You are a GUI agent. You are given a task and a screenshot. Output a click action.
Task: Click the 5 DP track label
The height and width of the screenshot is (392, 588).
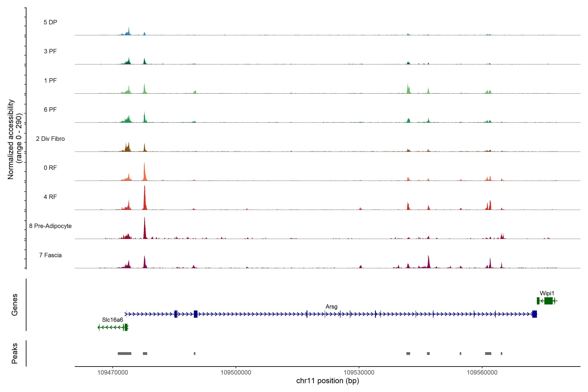[50, 22]
